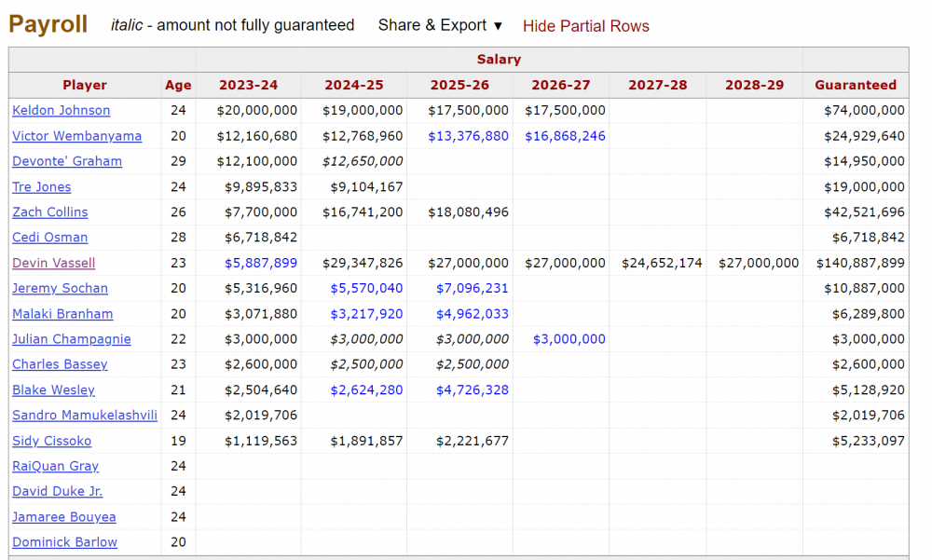This screenshot has width=932, height=560.
Task: Open Dominick Barlow's player page
Action: 64,542
